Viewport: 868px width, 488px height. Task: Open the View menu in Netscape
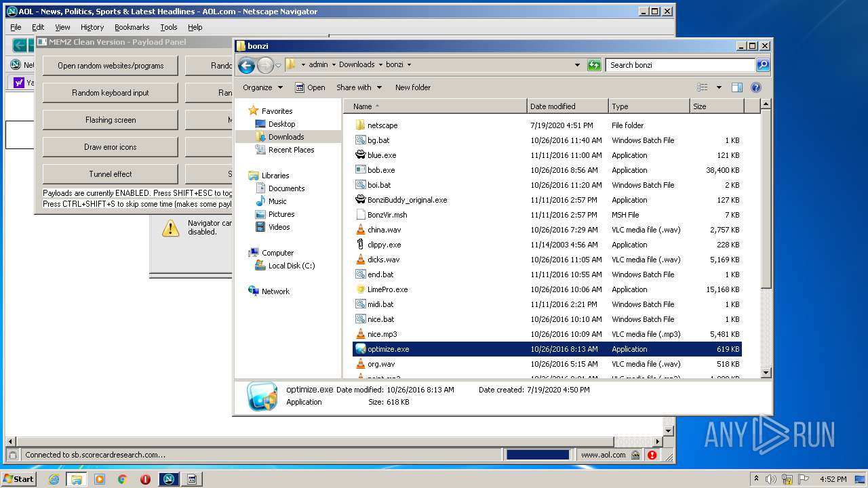click(62, 27)
